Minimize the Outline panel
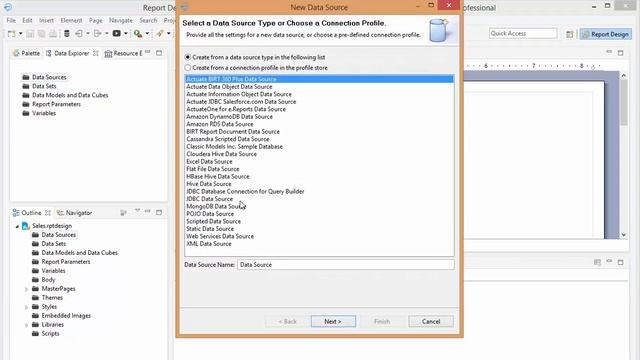This screenshot has height=360, width=640. 148,211
